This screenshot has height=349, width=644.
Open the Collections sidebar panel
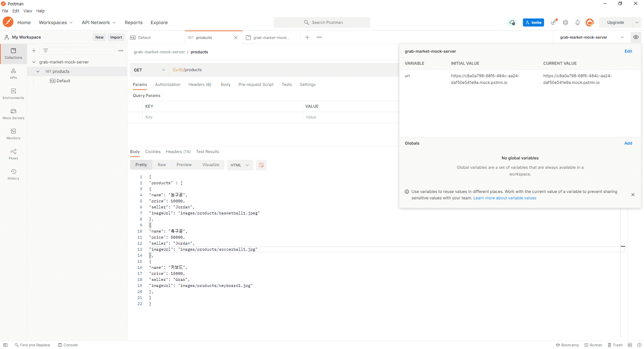tap(13, 54)
